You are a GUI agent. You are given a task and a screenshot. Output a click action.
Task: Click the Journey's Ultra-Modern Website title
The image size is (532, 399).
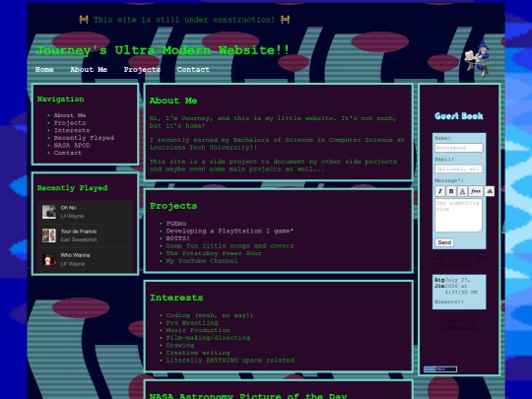[x=163, y=50]
